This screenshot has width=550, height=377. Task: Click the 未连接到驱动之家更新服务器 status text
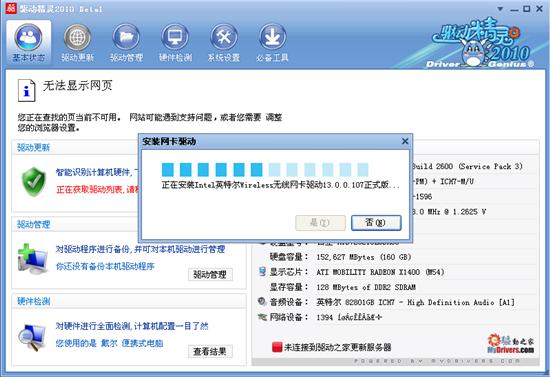point(337,348)
